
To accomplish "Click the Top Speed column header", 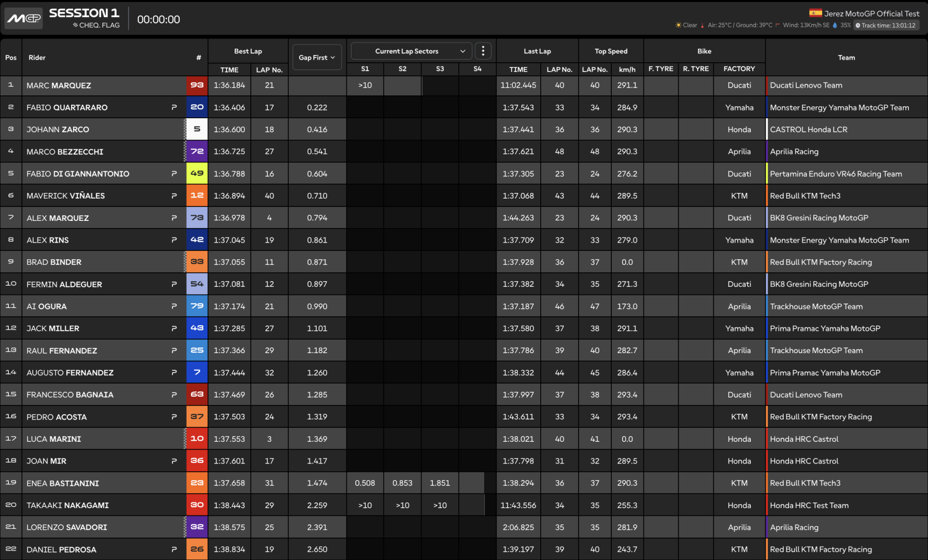I will pyautogui.click(x=611, y=51).
